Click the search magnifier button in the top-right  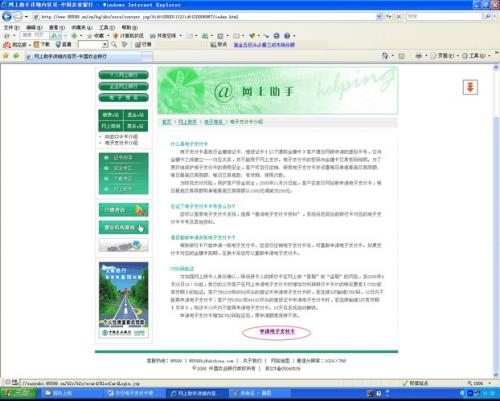click(488, 16)
